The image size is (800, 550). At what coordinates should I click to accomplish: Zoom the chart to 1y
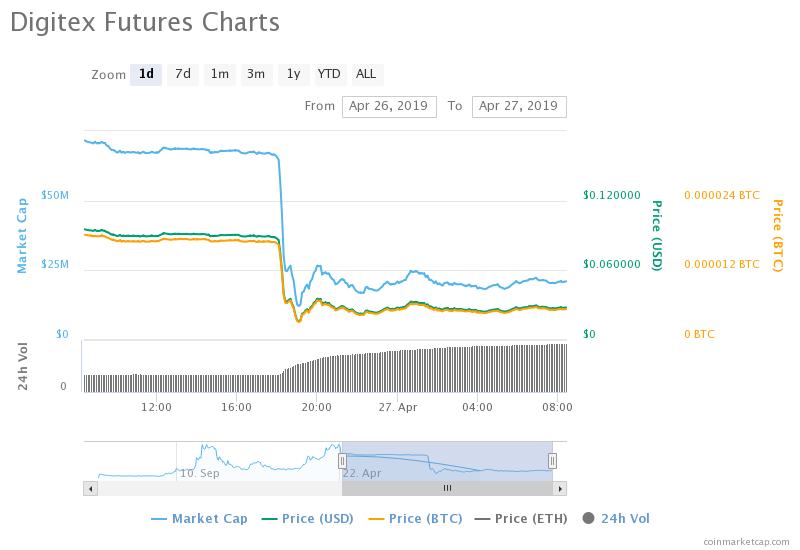pyautogui.click(x=292, y=74)
